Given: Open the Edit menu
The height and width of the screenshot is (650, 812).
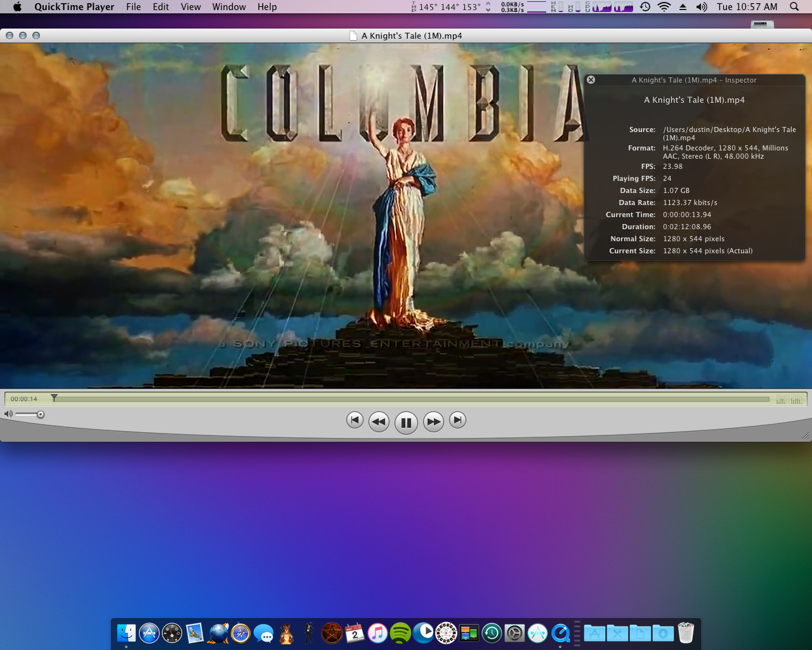Looking at the screenshot, I should (x=160, y=7).
